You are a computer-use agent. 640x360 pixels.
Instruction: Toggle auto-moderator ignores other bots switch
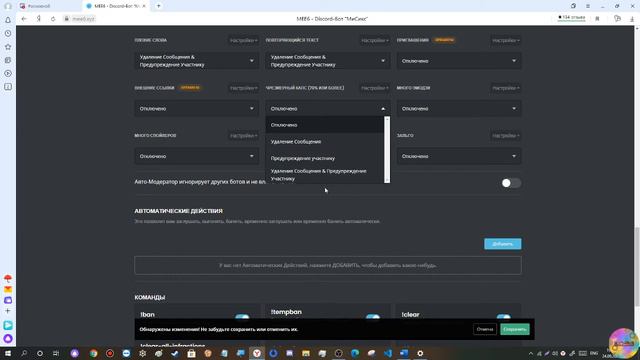point(511,183)
